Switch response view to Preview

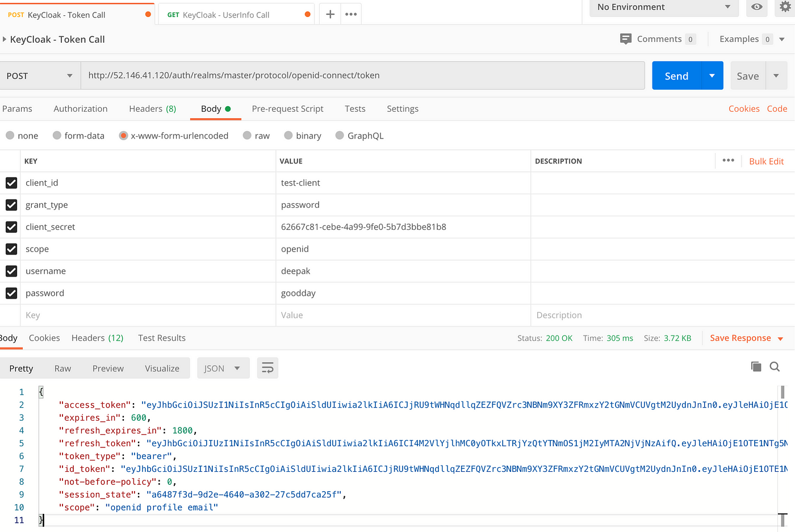pyautogui.click(x=108, y=368)
